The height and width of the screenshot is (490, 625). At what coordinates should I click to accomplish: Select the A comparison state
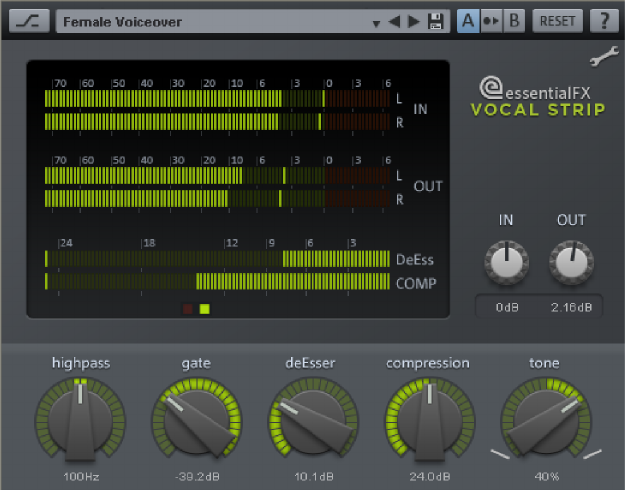tap(468, 21)
